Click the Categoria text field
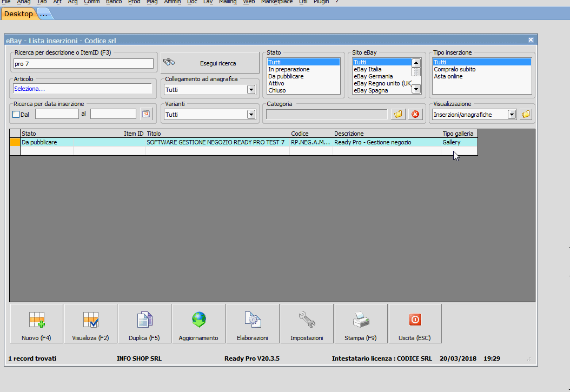 327,115
